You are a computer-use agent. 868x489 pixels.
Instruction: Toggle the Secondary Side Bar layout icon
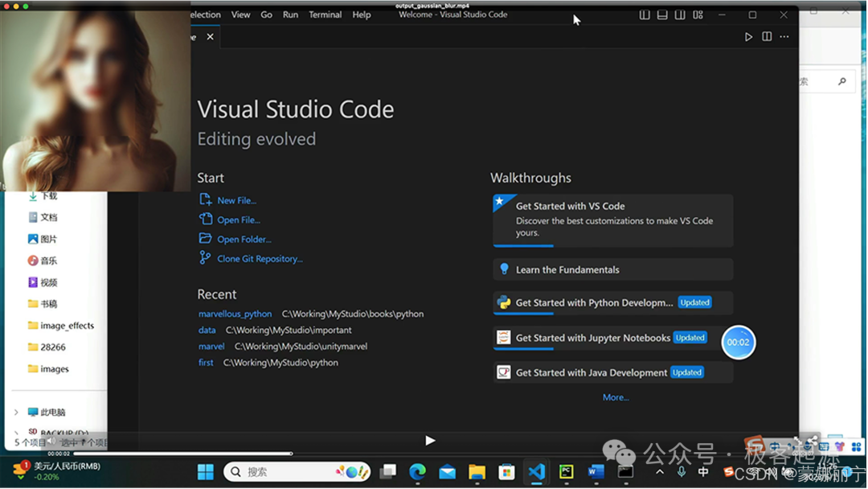click(x=680, y=15)
